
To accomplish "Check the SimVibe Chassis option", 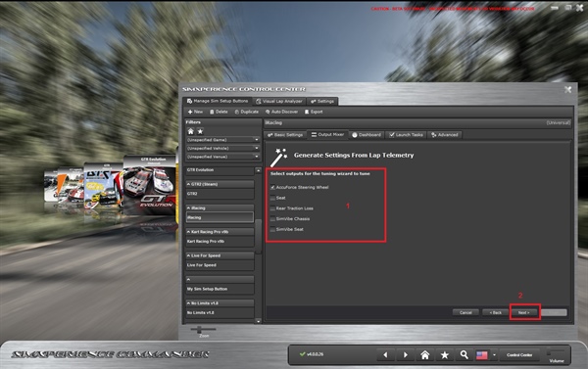I will coord(272,219).
